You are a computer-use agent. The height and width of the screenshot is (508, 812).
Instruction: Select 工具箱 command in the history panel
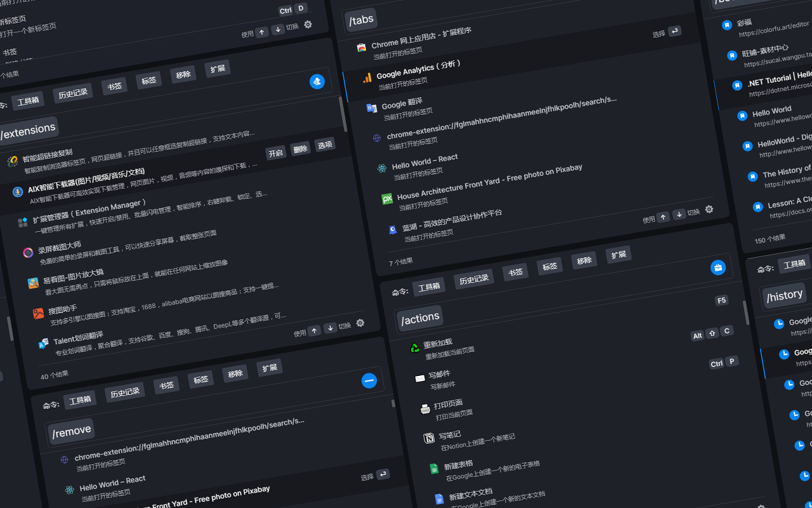795,264
